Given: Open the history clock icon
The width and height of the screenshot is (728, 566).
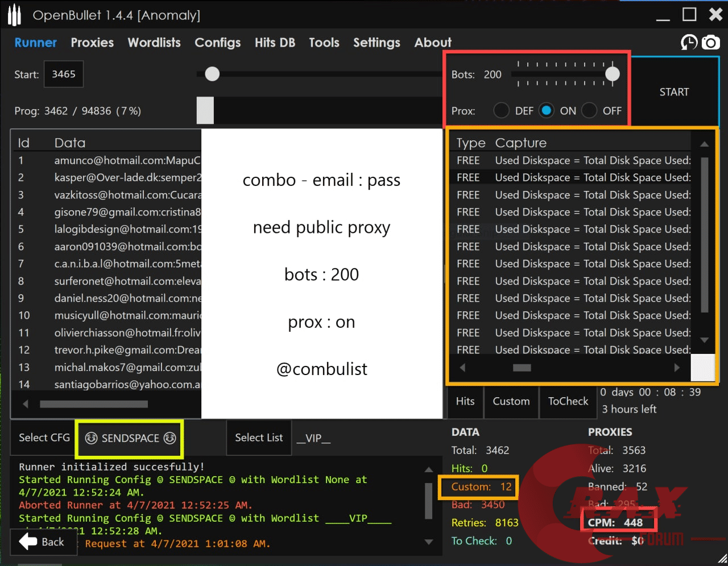Looking at the screenshot, I should click(x=689, y=42).
